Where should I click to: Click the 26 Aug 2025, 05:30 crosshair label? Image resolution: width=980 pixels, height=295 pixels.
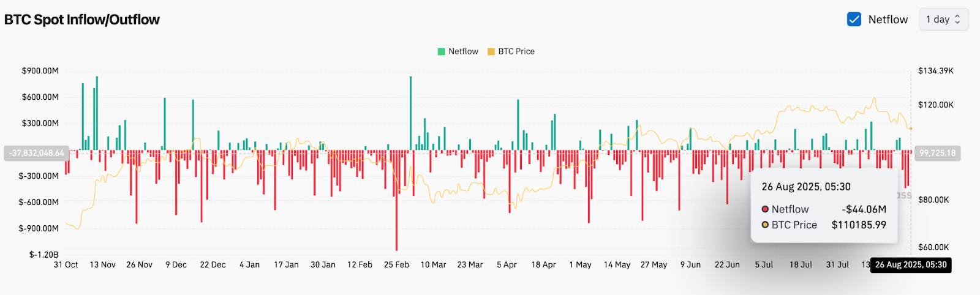click(911, 265)
